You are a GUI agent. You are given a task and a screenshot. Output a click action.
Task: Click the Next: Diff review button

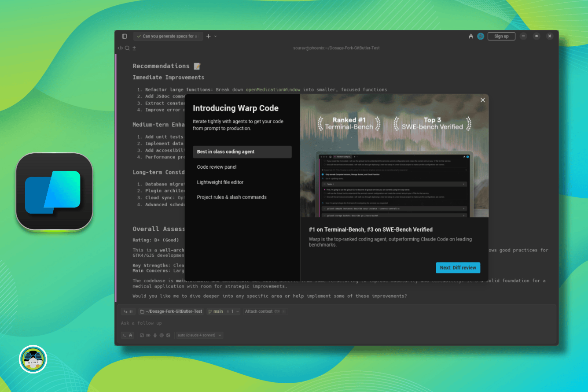coord(458,267)
